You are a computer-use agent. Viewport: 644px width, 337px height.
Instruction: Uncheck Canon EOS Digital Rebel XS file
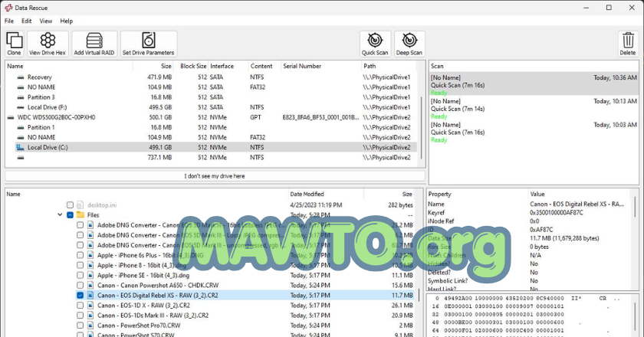(x=80, y=295)
